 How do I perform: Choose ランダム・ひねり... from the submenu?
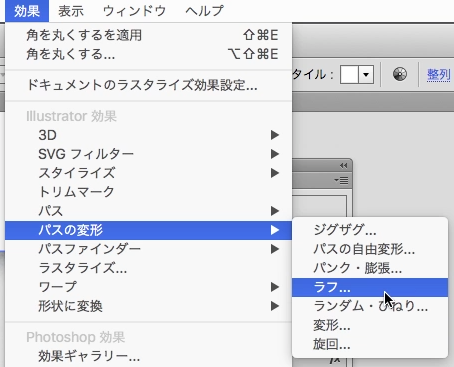[x=370, y=306]
